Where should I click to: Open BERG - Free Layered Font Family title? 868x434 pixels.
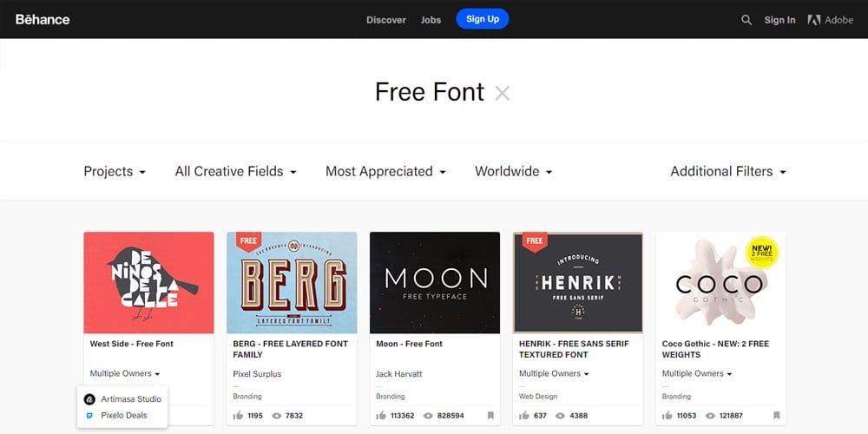tap(291, 349)
